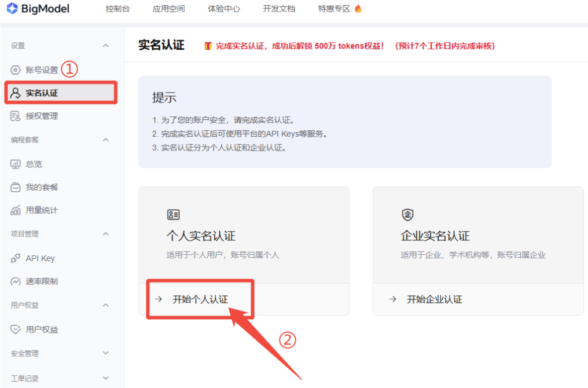Select the gear icon beside 账号设置
The width and height of the screenshot is (588, 388).
pos(16,69)
